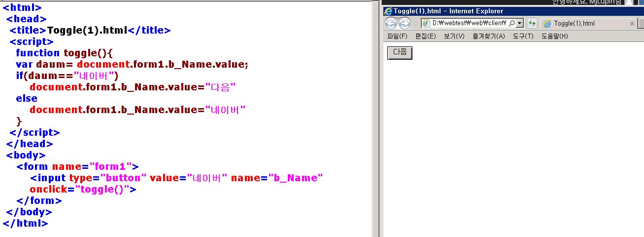
Task: Open the 도움말(H) menu
Action: [x=554, y=36]
